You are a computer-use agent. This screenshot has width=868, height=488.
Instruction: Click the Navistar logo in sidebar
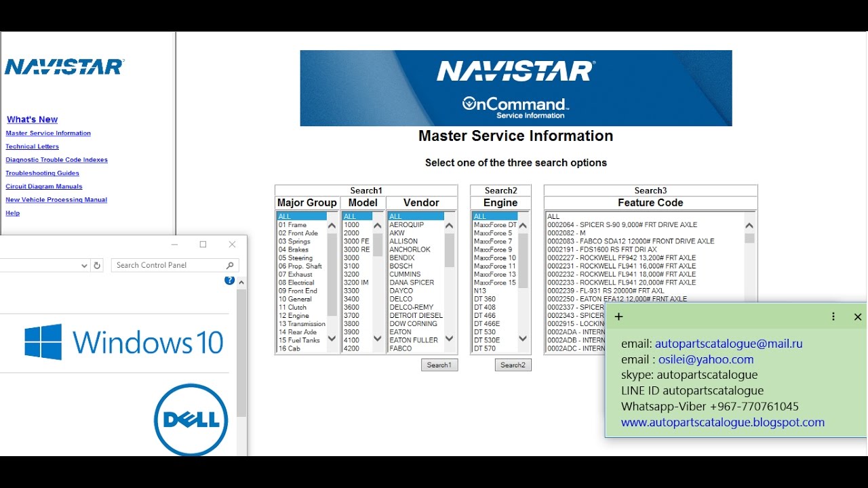coord(64,66)
